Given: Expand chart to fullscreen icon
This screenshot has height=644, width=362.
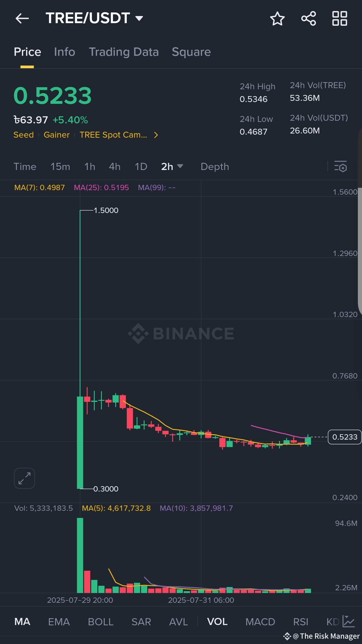Looking at the screenshot, I should click(x=24, y=478).
